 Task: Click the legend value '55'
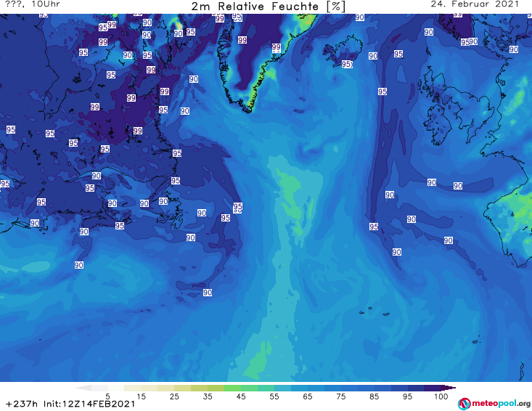[x=274, y=396]
